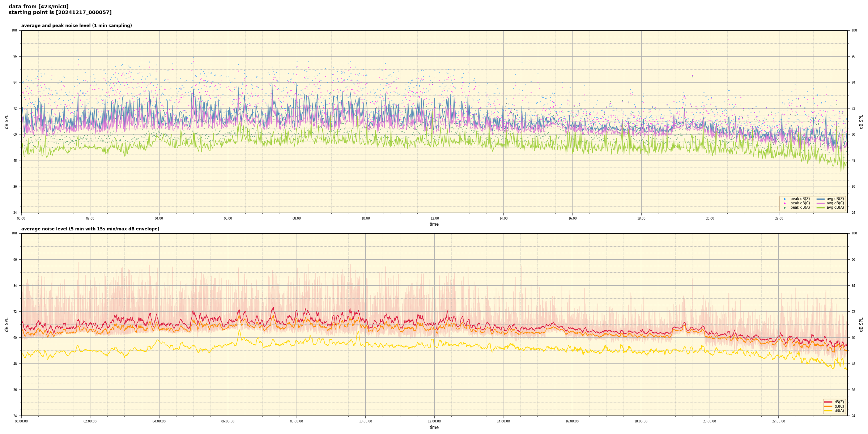Click the 'data from [423/mic0]' header text
This screenshot has height=434, width=868.
(38, 7)
